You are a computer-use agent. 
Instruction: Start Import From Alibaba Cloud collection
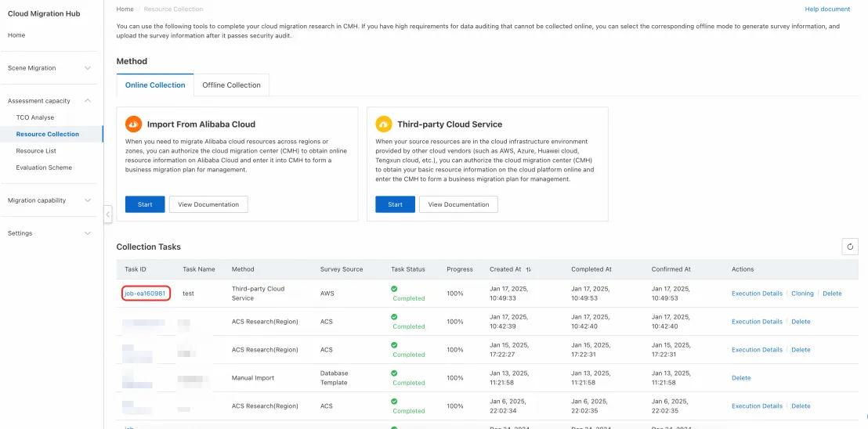145,204
